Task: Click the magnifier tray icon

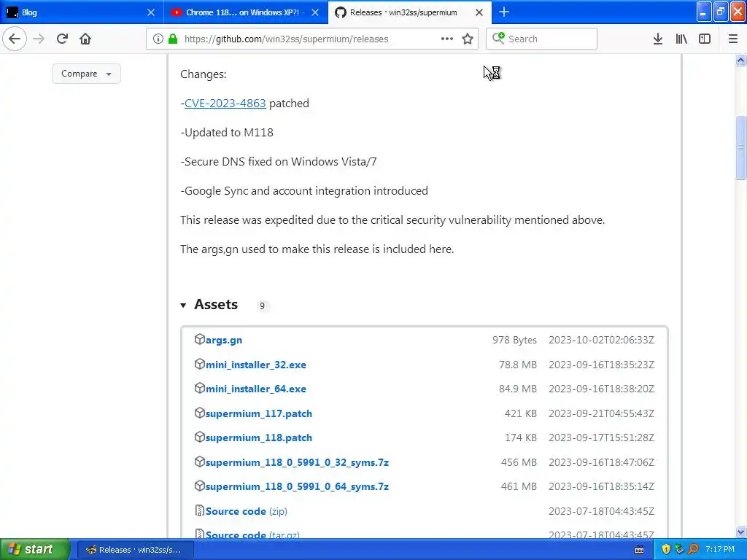Action: 693,550
